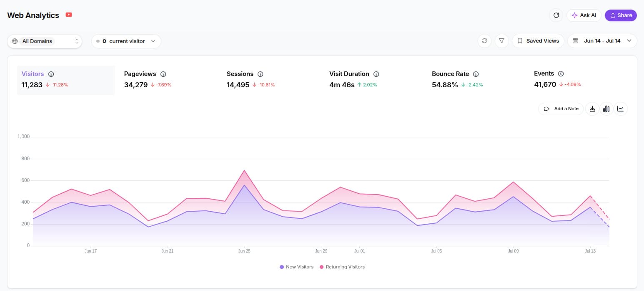Click the info icon next to Events

(561, 73)
